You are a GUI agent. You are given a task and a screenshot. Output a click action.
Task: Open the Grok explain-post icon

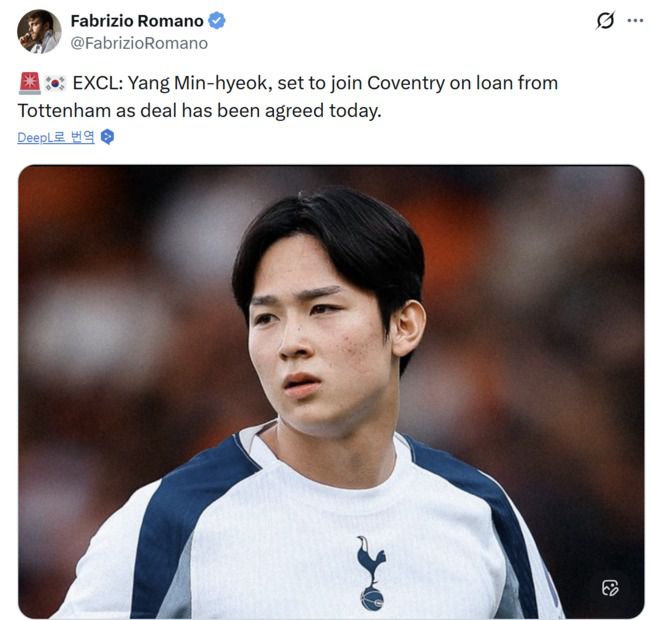pos(605,21)
